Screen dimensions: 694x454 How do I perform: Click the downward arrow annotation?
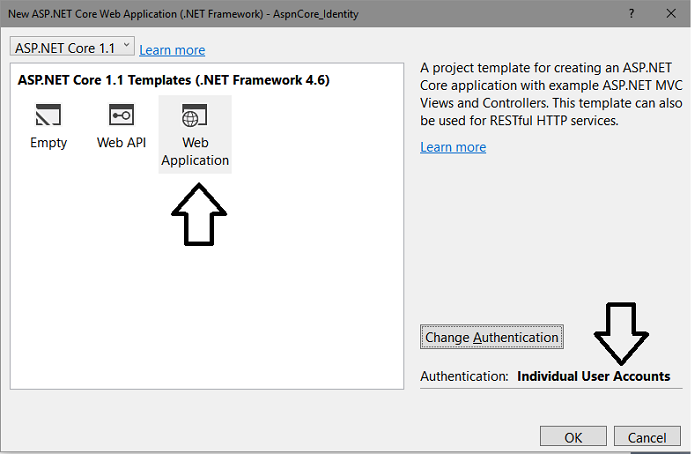621,333
